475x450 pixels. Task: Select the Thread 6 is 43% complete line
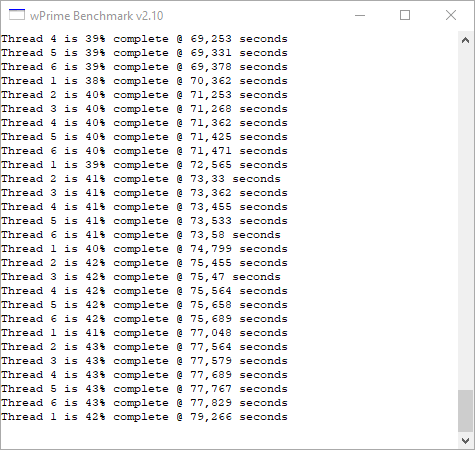[144, 403]
